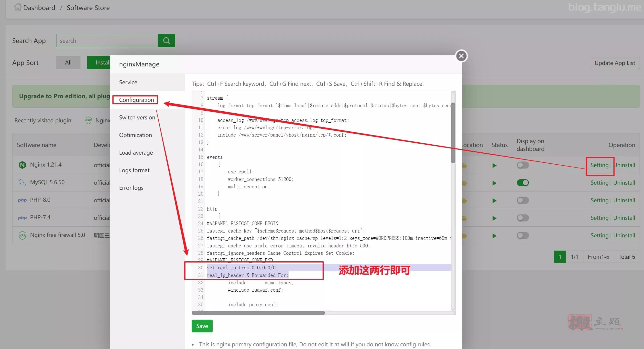
Task: Click the MySQL 5.6.50 dolphin icon
Action: [x=22, y=182]
